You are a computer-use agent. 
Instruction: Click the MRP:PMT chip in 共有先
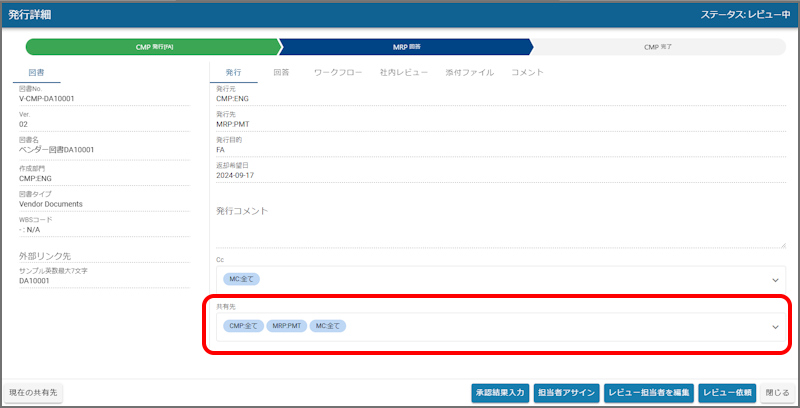[287, 326]
